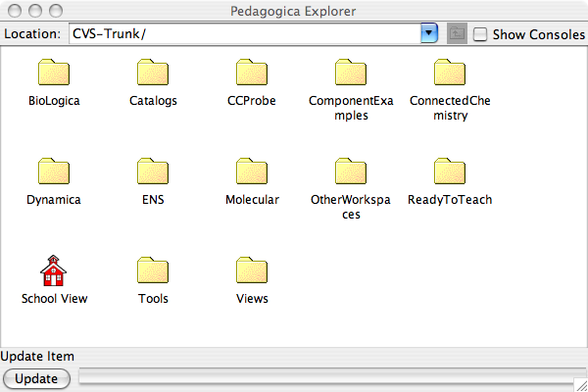
Task: Close the Pedagogica Explorer window
Action: point(15,11)
